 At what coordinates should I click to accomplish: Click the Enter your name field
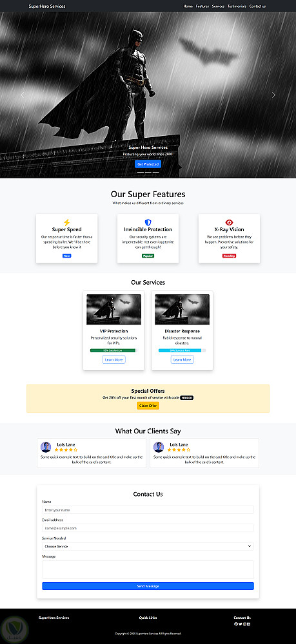pyautogui.click(x=148, y=509)
